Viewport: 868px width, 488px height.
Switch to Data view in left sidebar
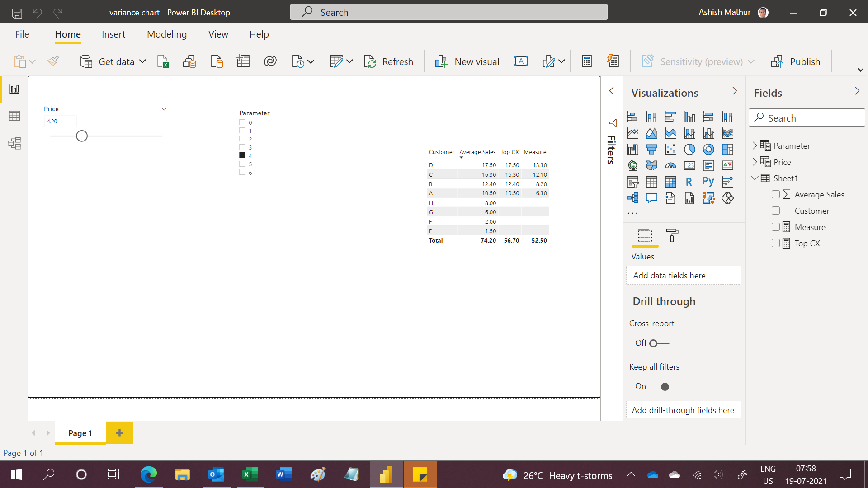click(x=14, y=116)
